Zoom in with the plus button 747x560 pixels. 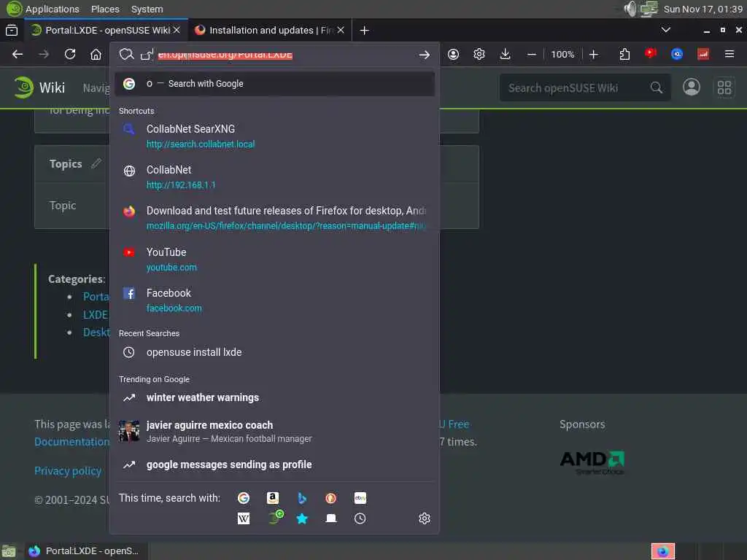[593, 54]
